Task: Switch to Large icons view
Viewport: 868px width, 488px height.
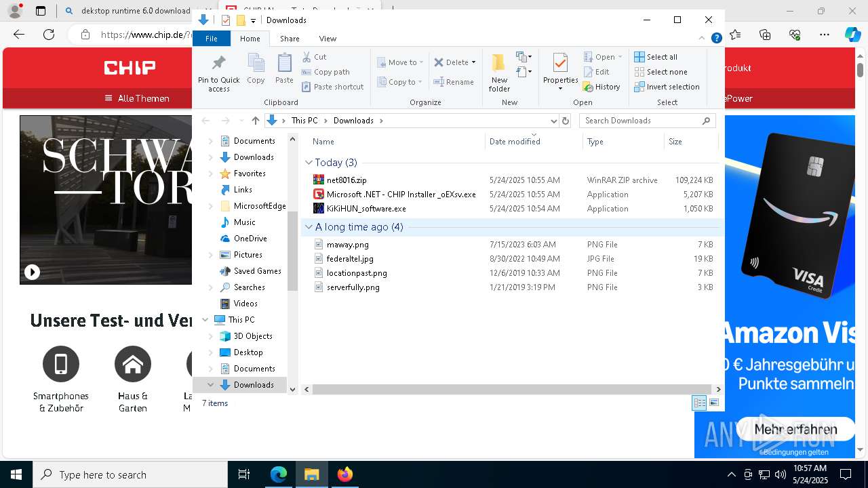Action: tap(713, 403)
